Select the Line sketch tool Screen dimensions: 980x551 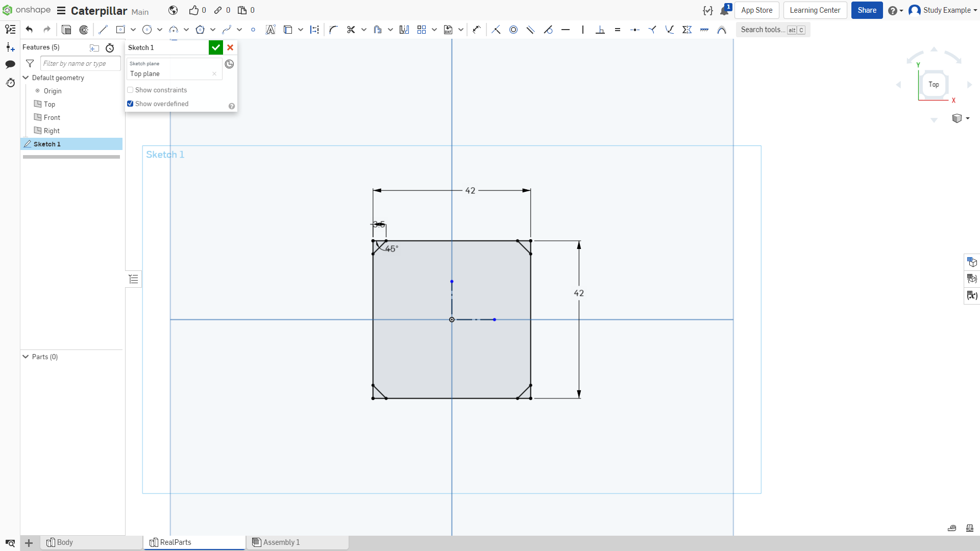[103, 30]
